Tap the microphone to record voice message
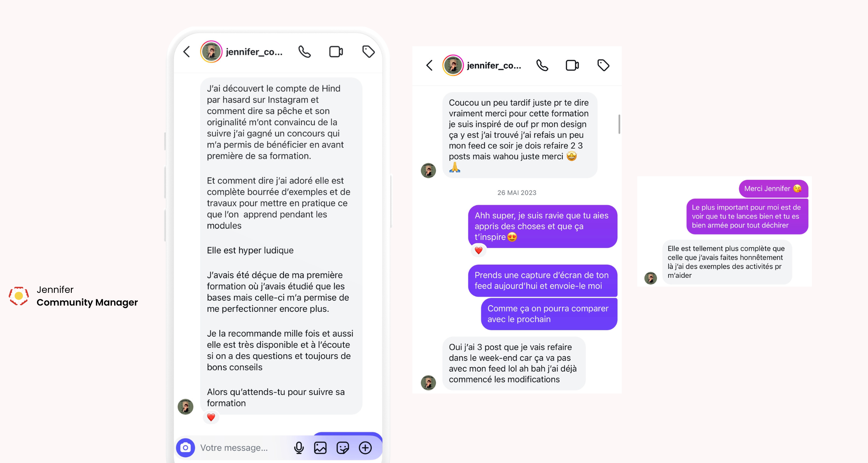The width and height of the screenshot is (868, 463). [x=299, y=448]
